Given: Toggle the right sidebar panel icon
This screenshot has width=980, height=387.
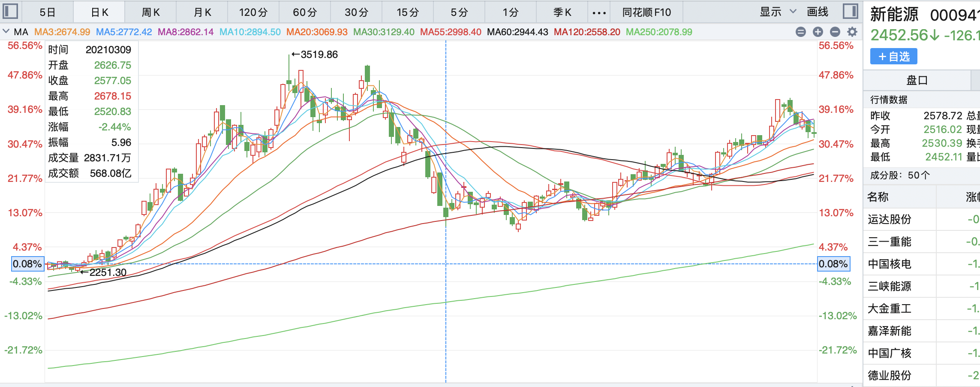Looking at the screenshot, I should pyautogui.click(x=850, y=11).
